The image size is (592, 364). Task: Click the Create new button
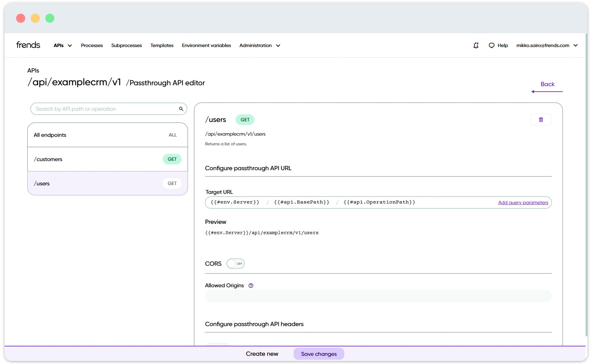click(262, 354)
